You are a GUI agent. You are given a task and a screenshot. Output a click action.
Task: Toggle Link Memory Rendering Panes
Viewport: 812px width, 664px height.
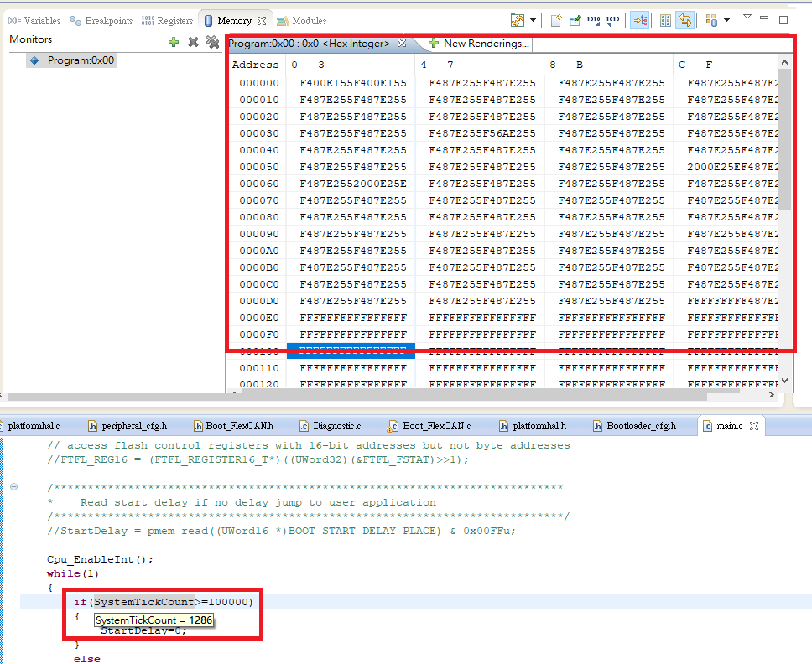(684, 20)
